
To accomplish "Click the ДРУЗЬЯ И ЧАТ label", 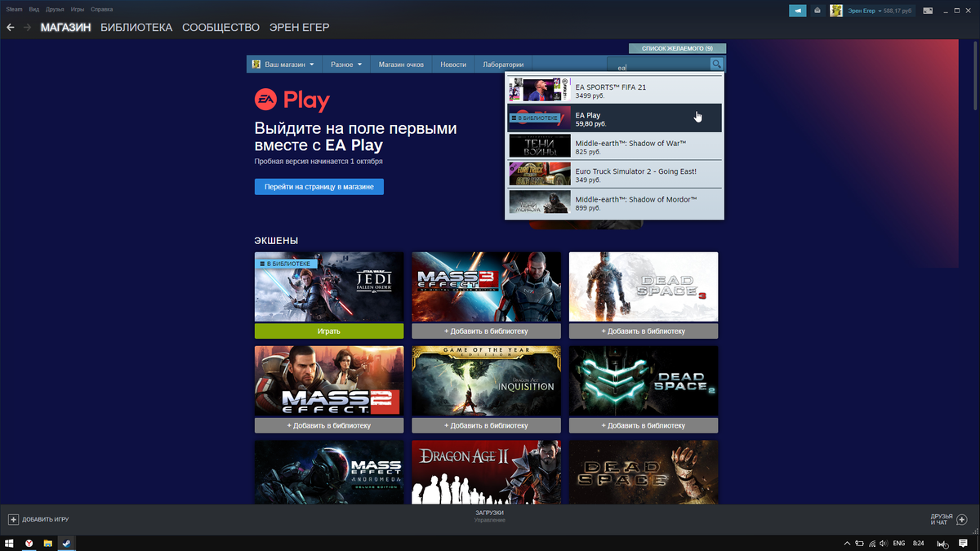I will click(942, 519).
